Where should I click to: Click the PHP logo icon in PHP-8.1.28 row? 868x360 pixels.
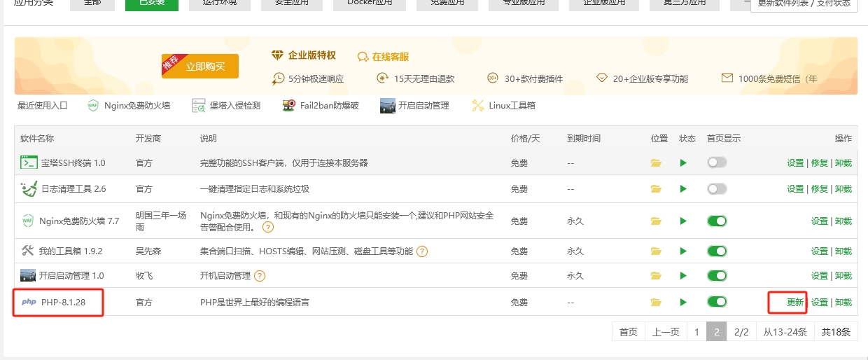(x=29, y=303)
